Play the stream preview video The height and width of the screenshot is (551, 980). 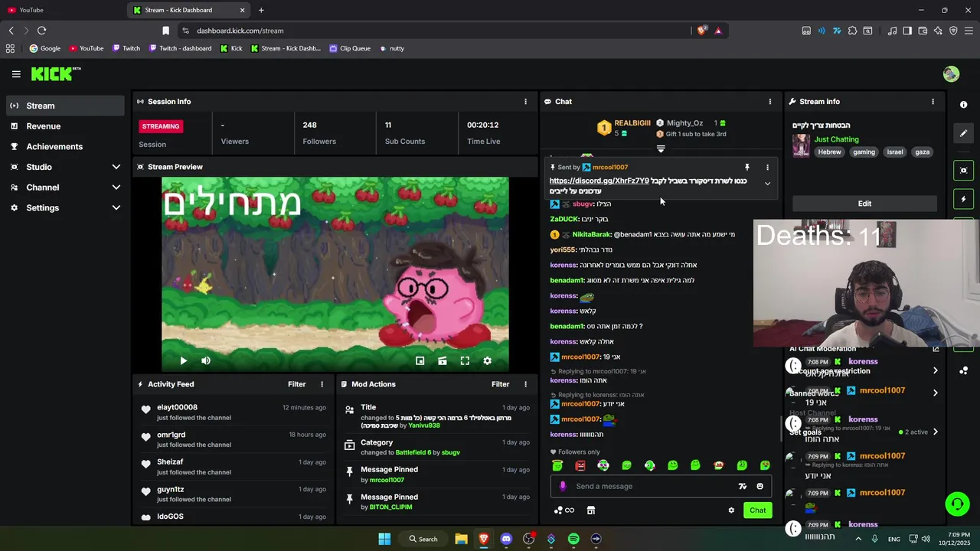click(183, 360)
